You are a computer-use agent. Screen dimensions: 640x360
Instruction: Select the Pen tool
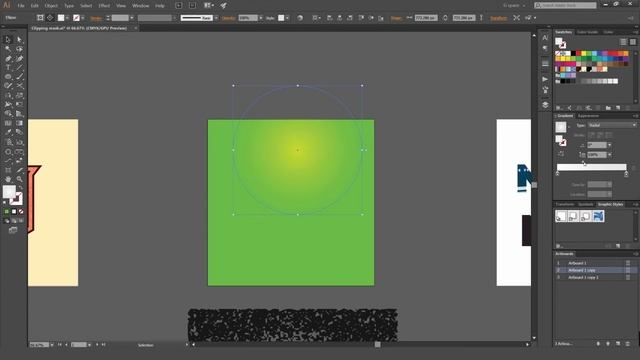click(x=7, y=58)
